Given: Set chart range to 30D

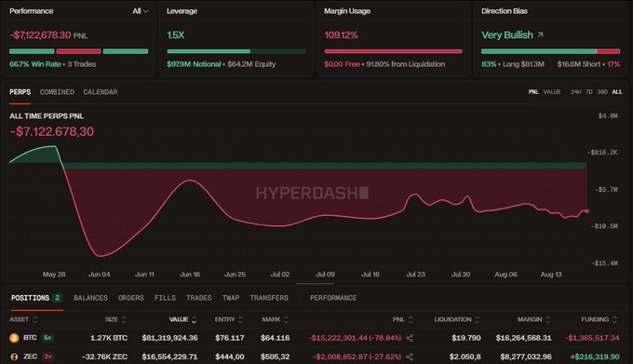Looking at the screenshot, I should (602, 92).
